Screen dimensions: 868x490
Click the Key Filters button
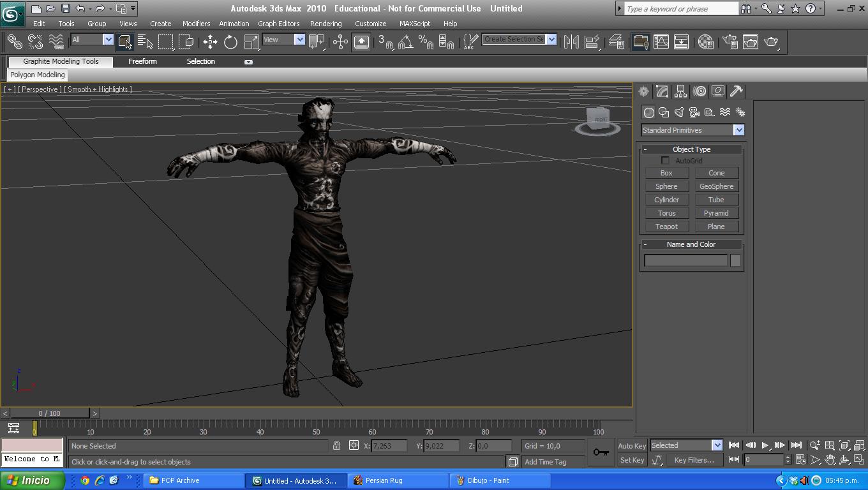tap(694, 460)
